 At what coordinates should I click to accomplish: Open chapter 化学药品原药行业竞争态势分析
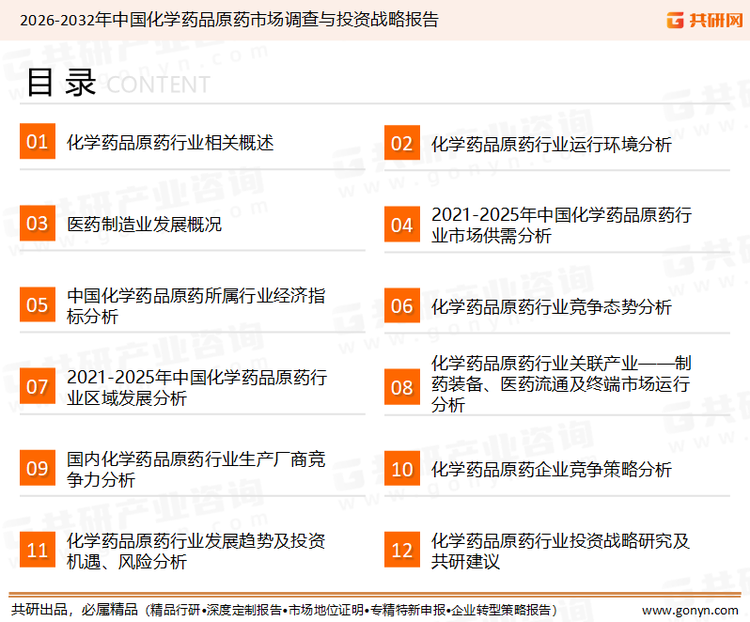tap(551, 307)
